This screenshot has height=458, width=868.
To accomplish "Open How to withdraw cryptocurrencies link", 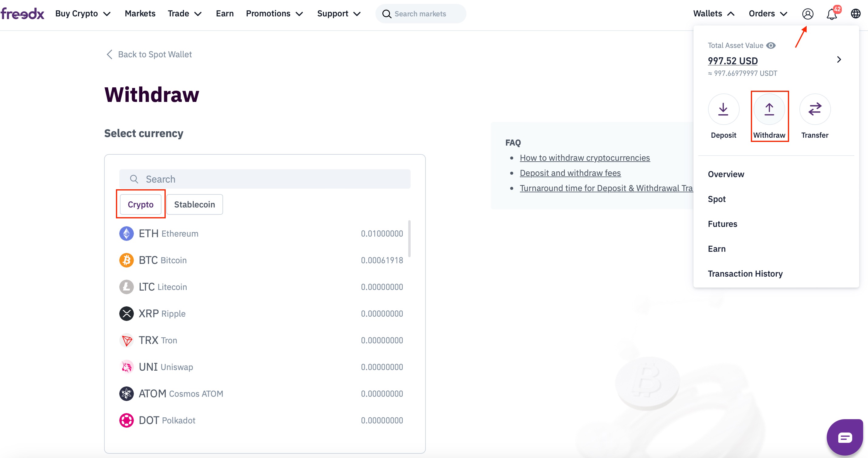I will (x=585, y=158).
